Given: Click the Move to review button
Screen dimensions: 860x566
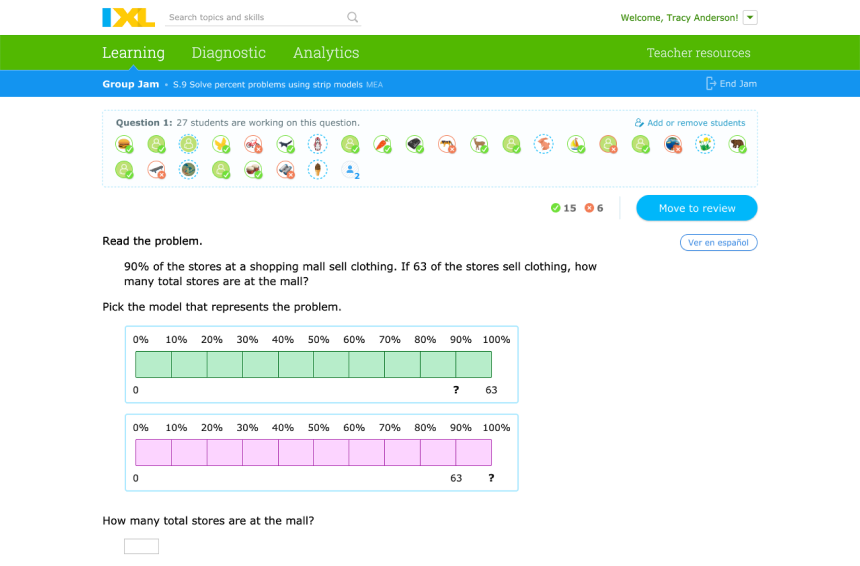Looking at the screenshot, I should click(x=697, y=208).
